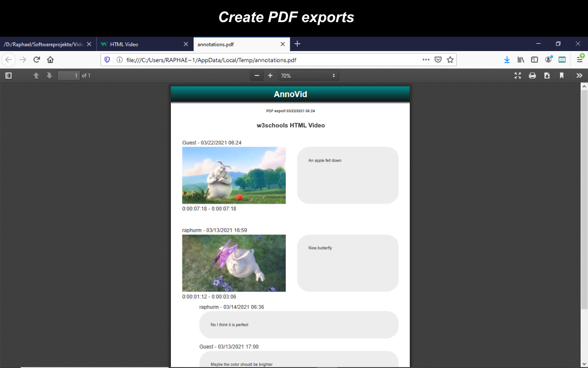Click the vertical scrollbar thumb
This screenshot has height=368, width=588.
coord(584,199)
